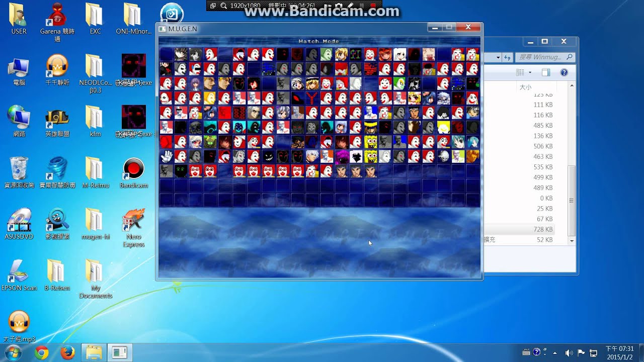Toggle the preview pane in Explorer window
The height and width of the screenshot is (362, 644).
(x=546, y=73)
